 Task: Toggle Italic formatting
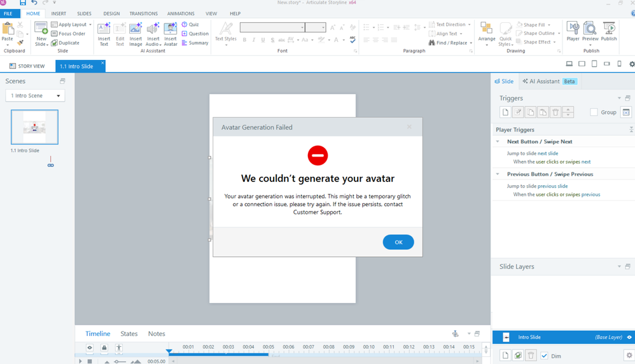[253, 39]
